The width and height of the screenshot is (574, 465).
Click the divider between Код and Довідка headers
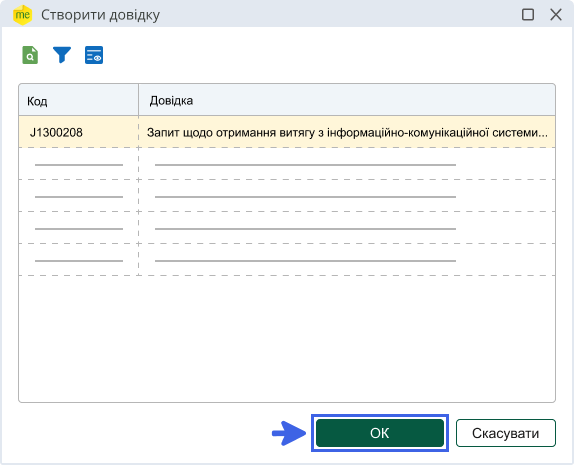click(138, 100)
